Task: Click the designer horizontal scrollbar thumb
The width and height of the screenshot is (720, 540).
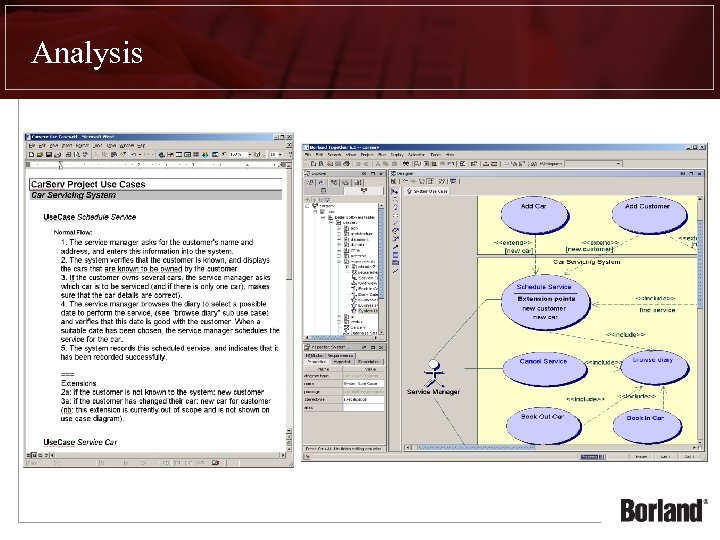Action: coord(475,447)
